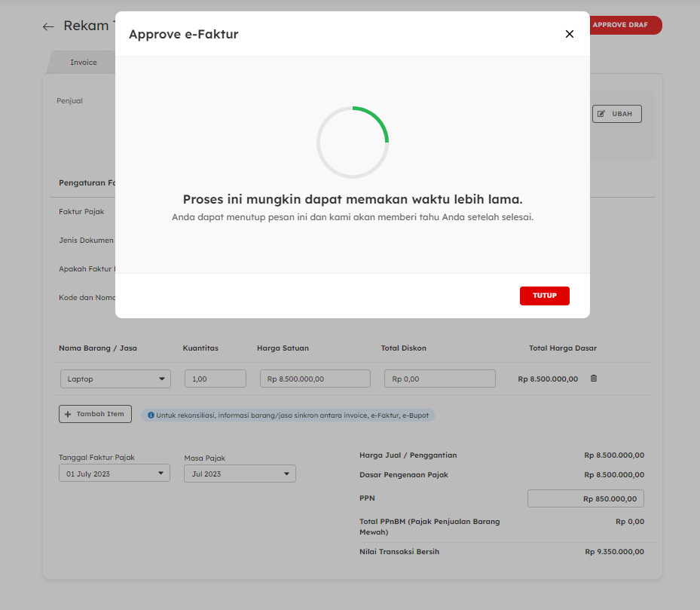Viewport: 700px width, 610px height.
Task: Switch to the Invoice tab
Action: [x=84, y=63]
